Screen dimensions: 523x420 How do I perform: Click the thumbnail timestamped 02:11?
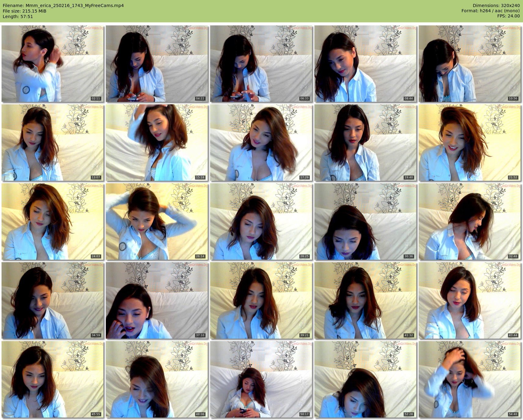pyautogui.click(x=53, y=64)
